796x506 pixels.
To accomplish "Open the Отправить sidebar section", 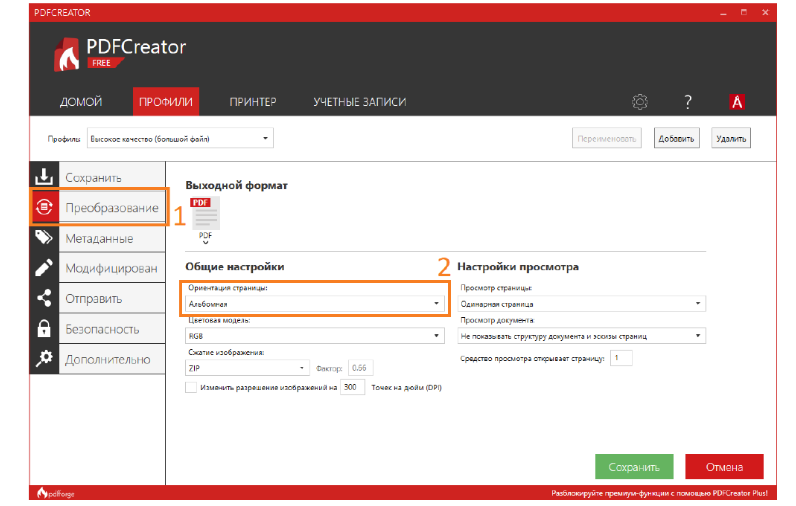I will click(x=112, y=298).
